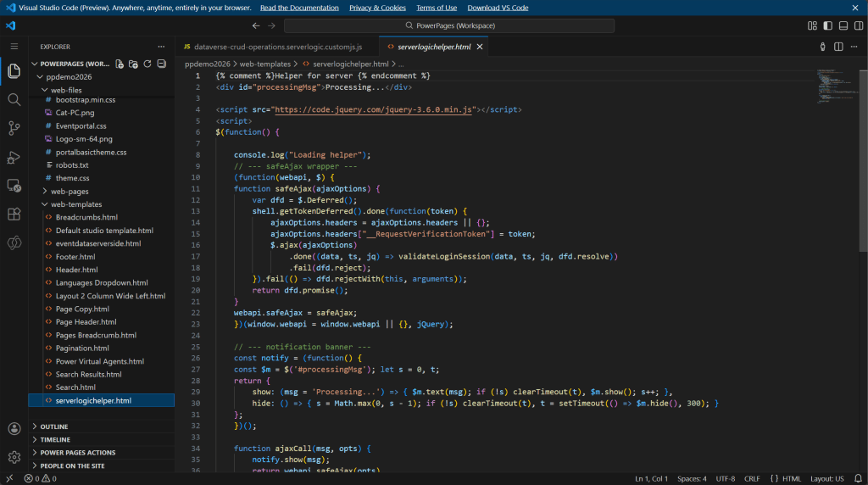This screenshot has height=485, width=868.
Task: Refresh the Explorer file tree
Action: pos(147,64)
